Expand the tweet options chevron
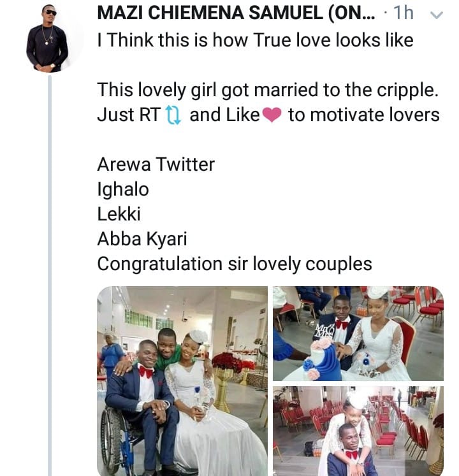Screen dimensions: 459x476 pyautogui.click(x=436, y=15)
